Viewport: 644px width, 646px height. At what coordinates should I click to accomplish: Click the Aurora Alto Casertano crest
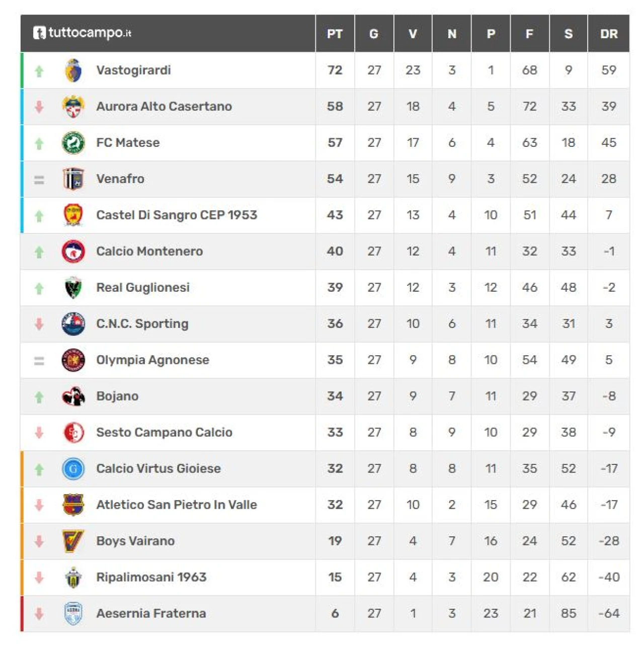(73, 107)
